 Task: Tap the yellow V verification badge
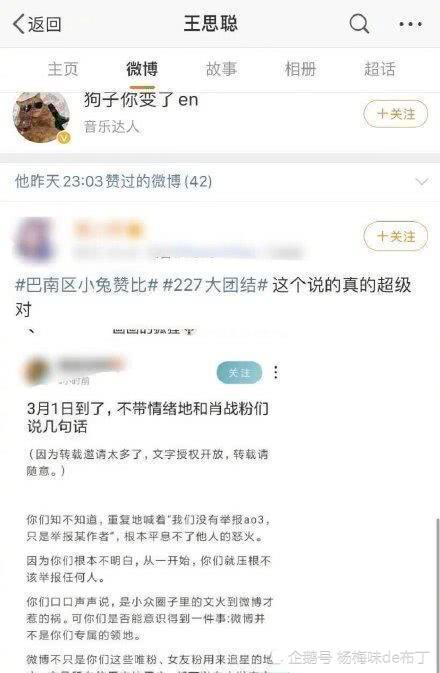[64, 138]
